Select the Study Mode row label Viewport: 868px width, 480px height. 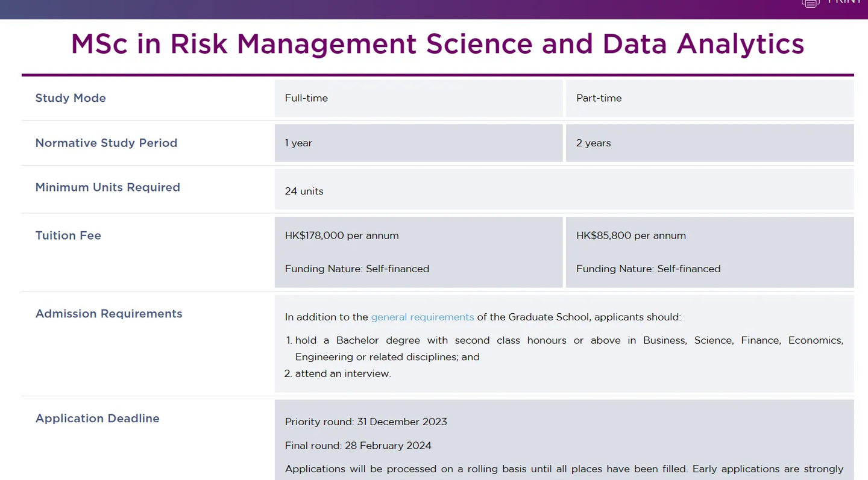pyautogui.click(x=71, y=98)
